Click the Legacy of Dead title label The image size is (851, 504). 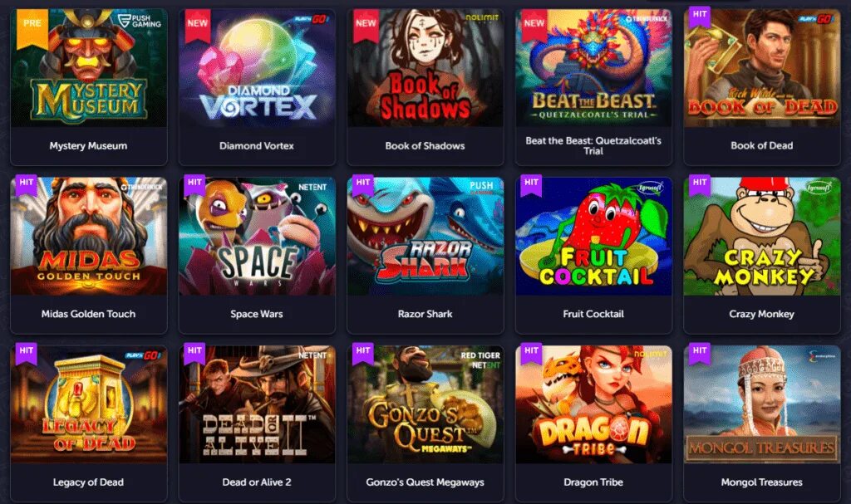click(88, 482)
